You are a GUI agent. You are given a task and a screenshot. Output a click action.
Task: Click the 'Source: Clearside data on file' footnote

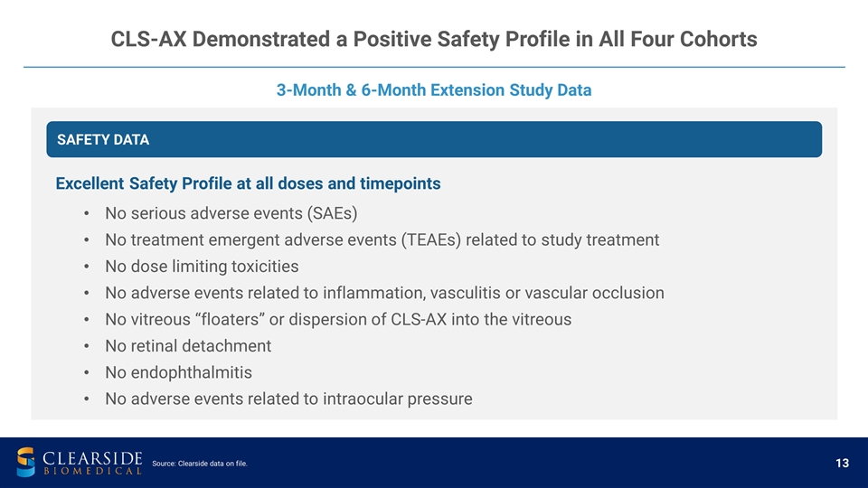pos(200,465)
